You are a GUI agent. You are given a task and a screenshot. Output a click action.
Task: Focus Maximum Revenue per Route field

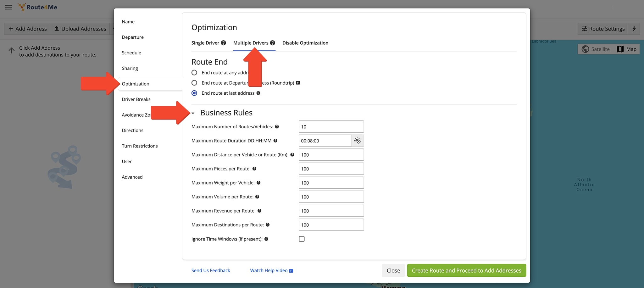coord(331,211)
